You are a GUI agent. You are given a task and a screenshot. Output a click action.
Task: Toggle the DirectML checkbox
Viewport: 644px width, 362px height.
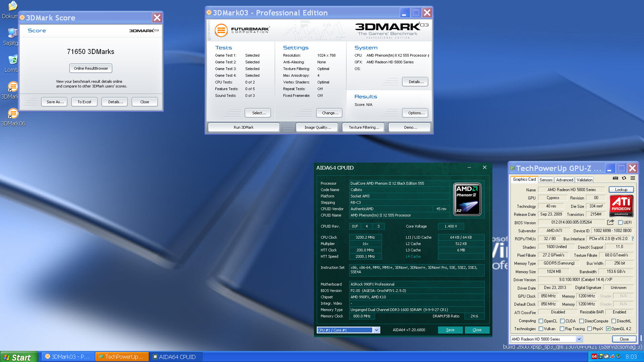613,321
